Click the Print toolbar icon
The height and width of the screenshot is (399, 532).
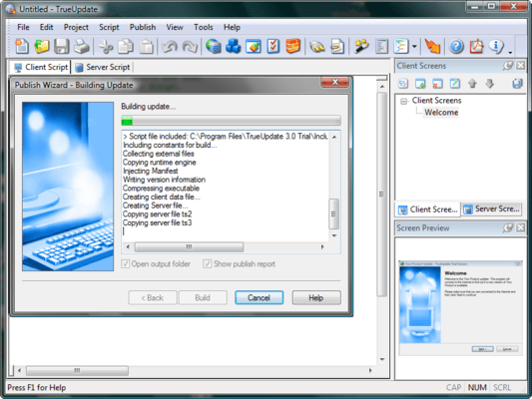[82, 46]
